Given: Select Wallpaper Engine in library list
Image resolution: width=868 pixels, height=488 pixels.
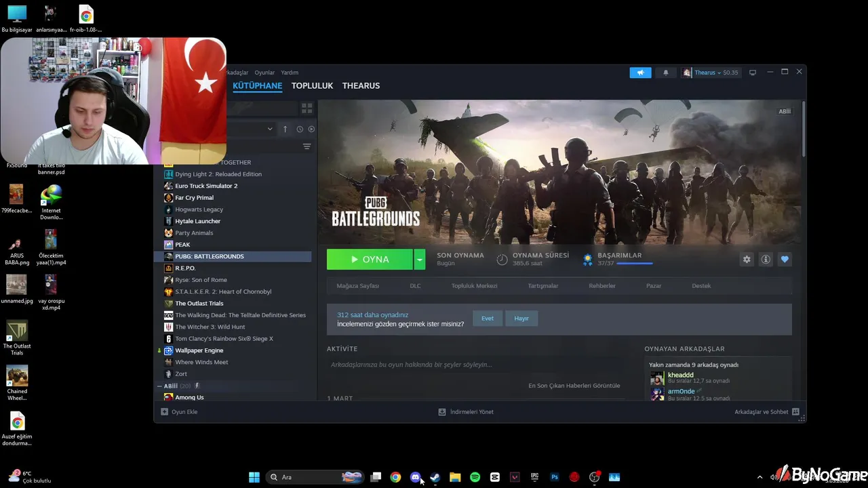Looking at the screenshot, I should tap(199, 350).
